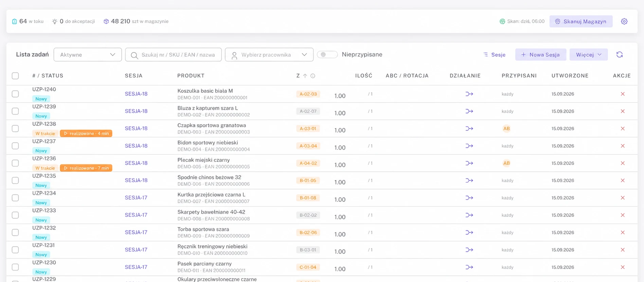Delete task UZP-1234 with red X
This screenshot has height=282, width=644.
tap(623, 198)
